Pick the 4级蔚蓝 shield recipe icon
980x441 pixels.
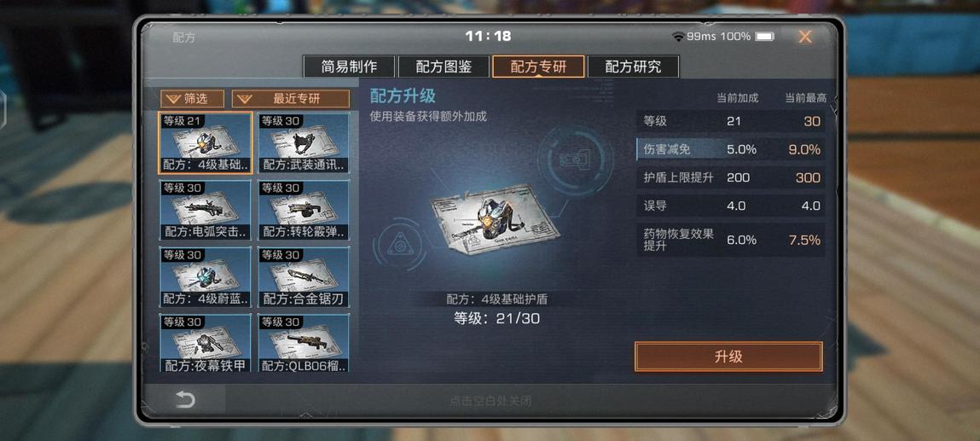click(206, 276)
